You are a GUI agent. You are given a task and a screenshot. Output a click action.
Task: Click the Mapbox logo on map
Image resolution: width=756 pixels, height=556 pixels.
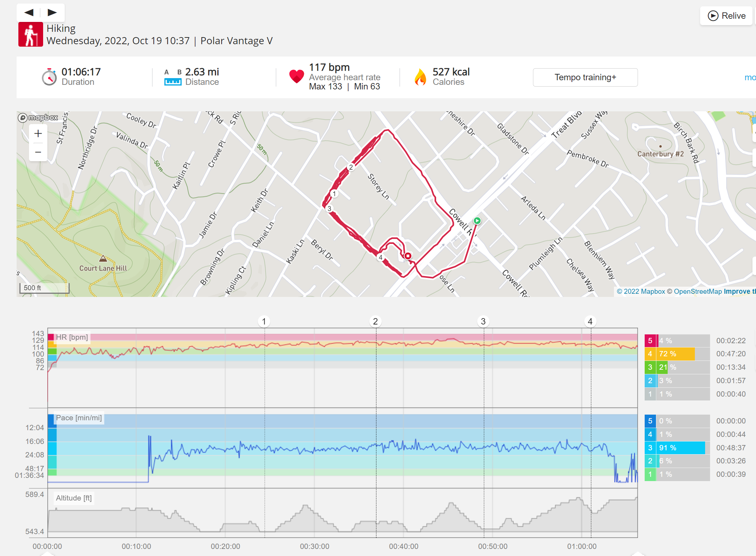point(38,118)
